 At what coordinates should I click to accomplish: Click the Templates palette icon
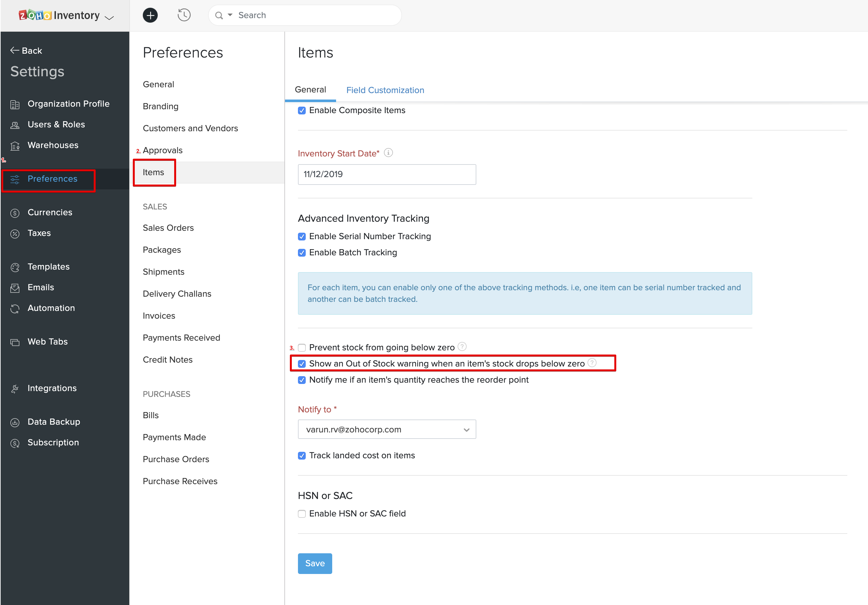coord(15,267)
